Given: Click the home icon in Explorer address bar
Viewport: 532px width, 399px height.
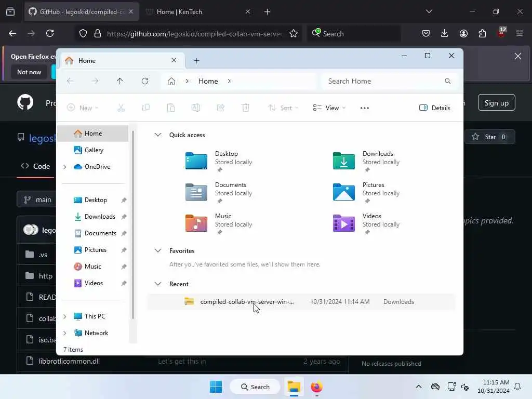Looking at the screenshot, I should pos(171,82).
